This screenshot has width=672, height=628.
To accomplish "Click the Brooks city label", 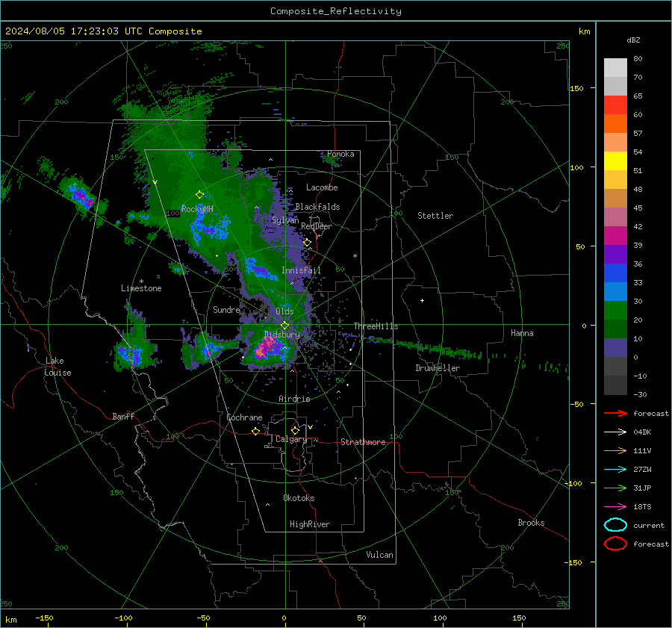I will [531, 523].
